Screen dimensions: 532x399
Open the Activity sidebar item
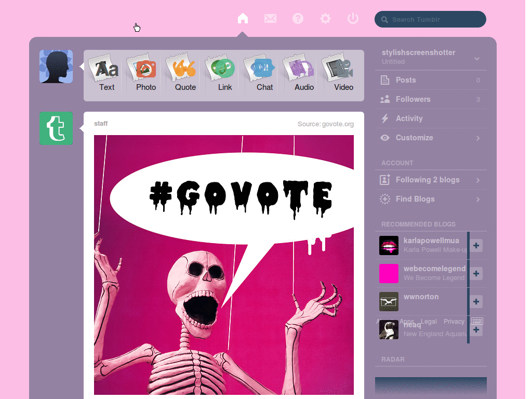(431, 118)
